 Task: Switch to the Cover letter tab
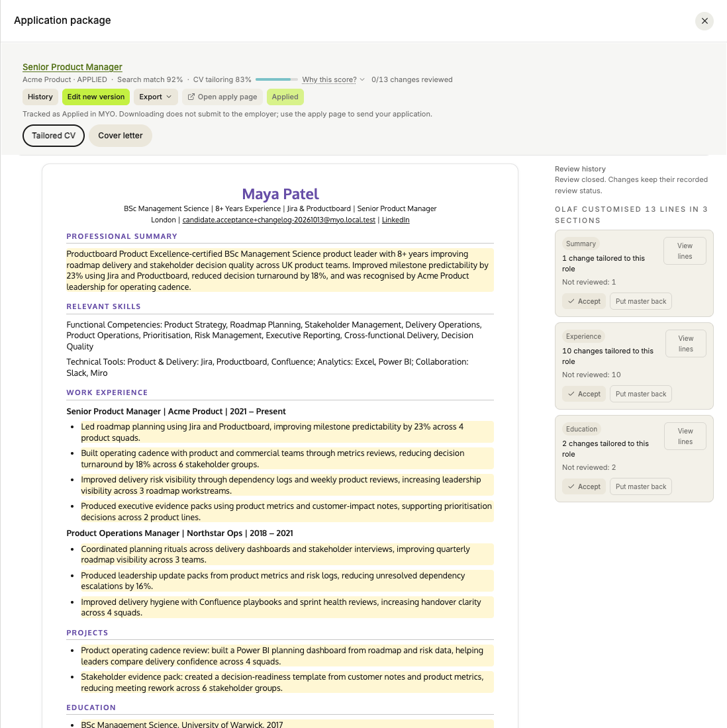(x=121, y=136)
